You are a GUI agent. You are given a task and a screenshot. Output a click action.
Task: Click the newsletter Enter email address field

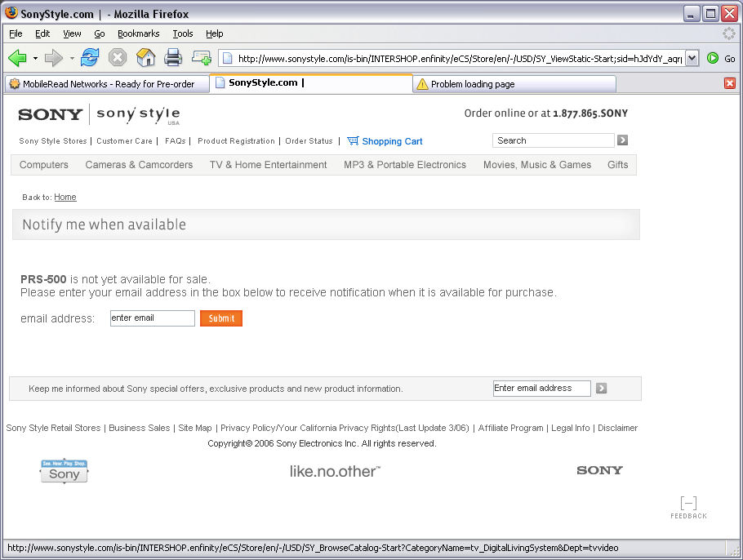click(541, 389)
